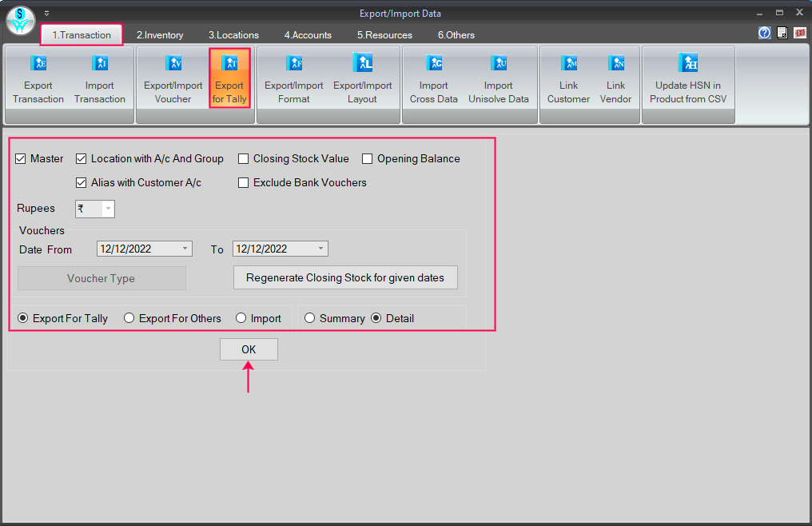This screenshot has width=812, height=526.
Task: Click Regenerate Closing Stock for given dates
Action: pyautogui.click(x=345, y=277)
